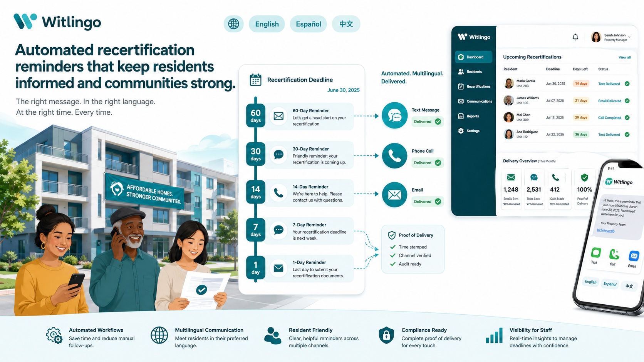Tap the Call icon on the phone screen
The height and width of the screenshot is (362, 644).
(x=614, y=254)
